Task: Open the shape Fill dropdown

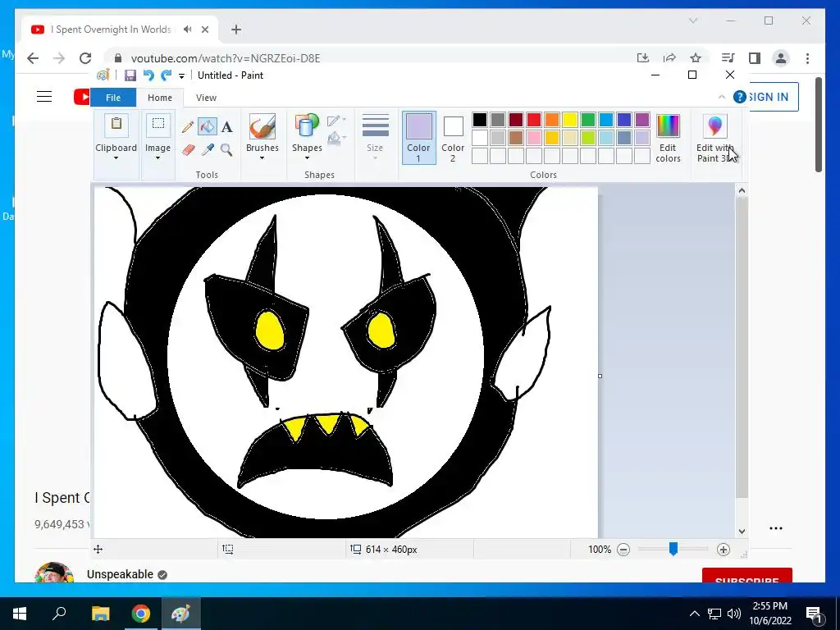Action: click(337, 139)
